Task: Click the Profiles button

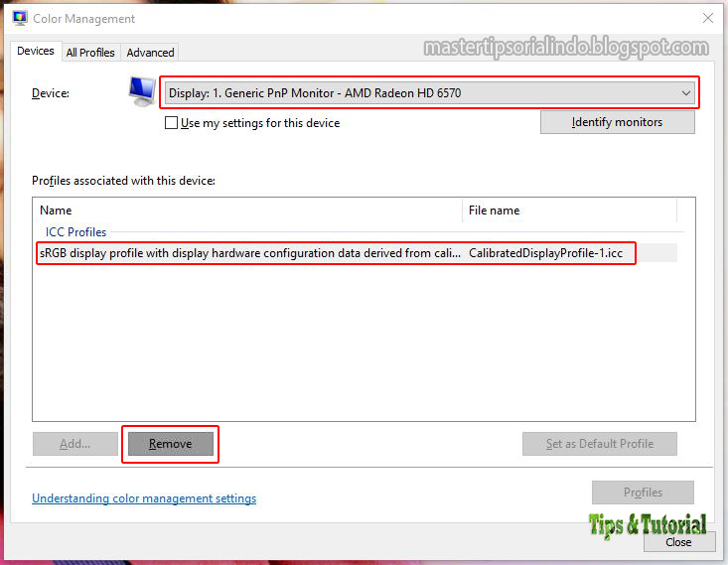Action: tap(643, 493)
